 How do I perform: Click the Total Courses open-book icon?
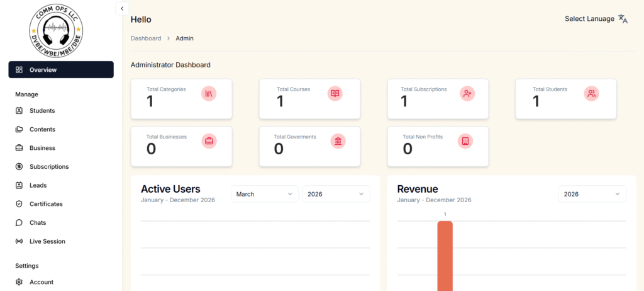(x=335, y=94)
